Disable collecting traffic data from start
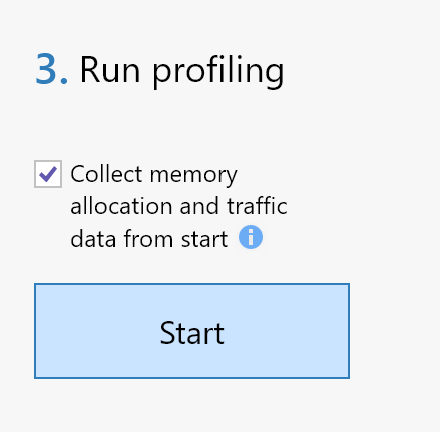 (48, 174)
